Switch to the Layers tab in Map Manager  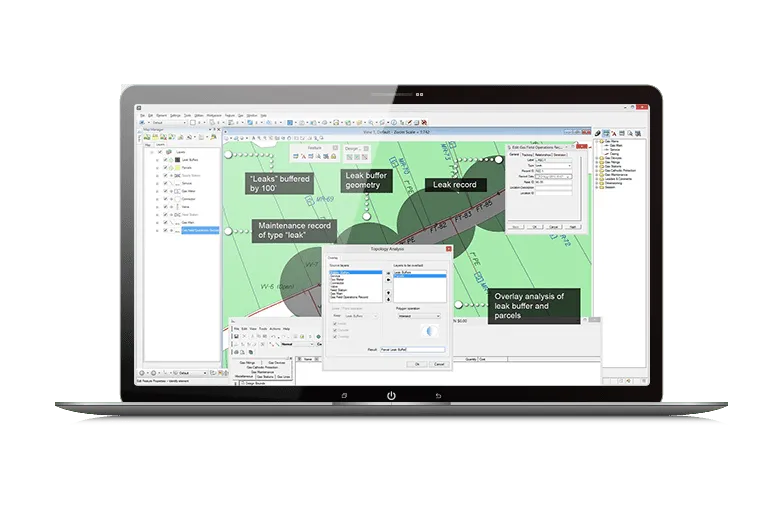pyautogui.click(x=160, y=145)
